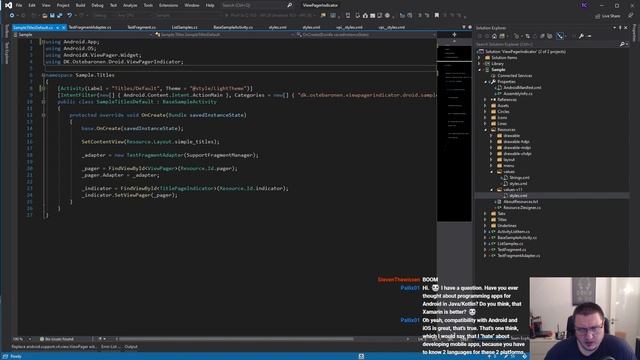
Task: Collapse the OnCreate method fold marker
Action: tap(43, 115)
